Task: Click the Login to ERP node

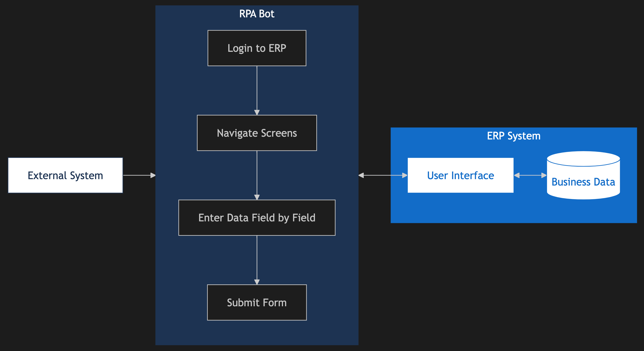Action: pos(257,48)
